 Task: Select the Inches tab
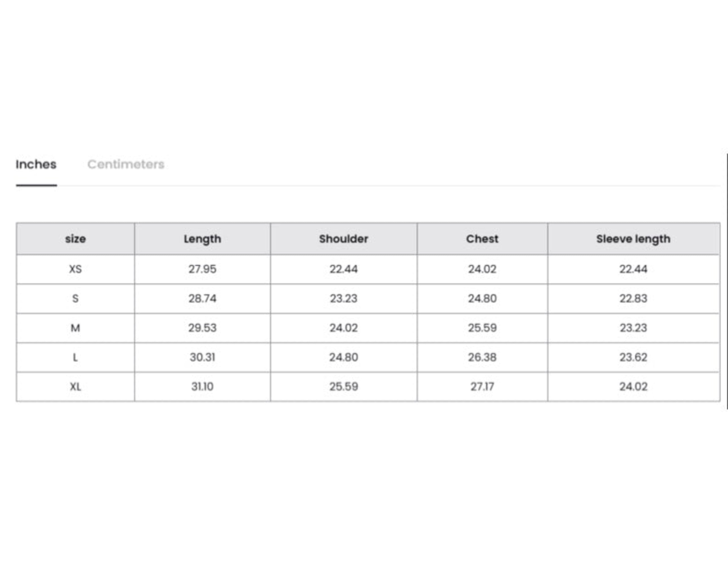pyautogui.click(x=36, y=164)
